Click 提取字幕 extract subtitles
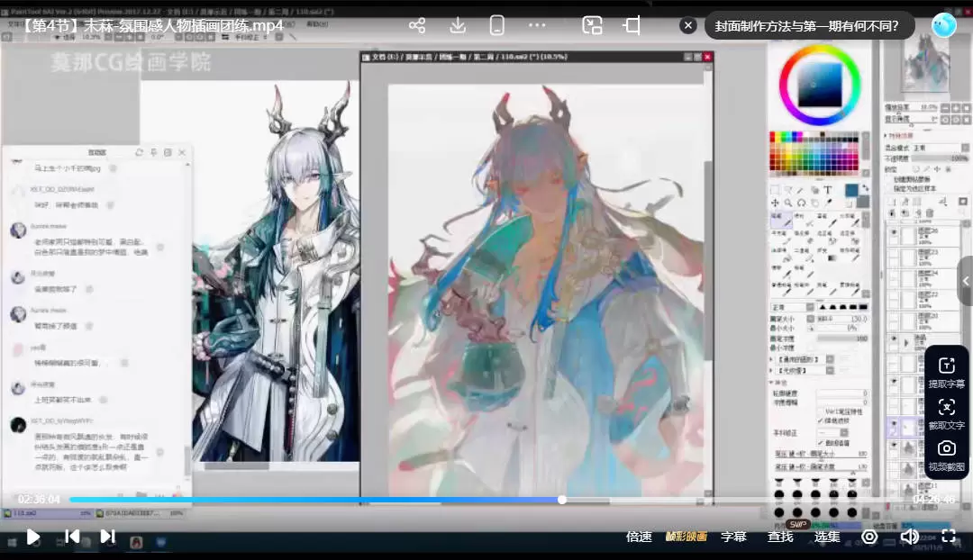 [x=946, y=373]
